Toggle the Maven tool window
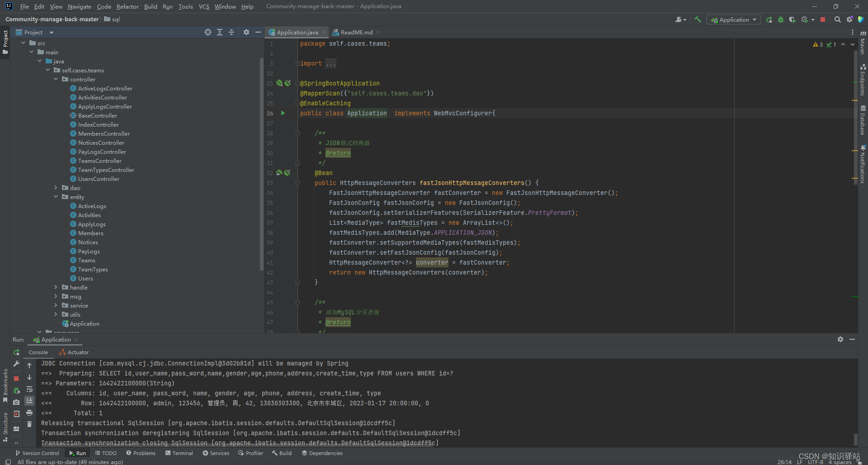 (x=863, y=42)
